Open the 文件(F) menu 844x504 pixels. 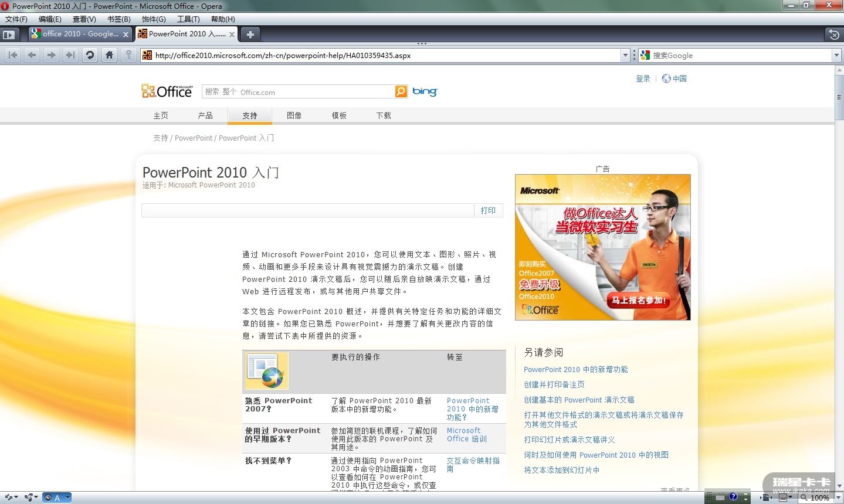point(16,19)
